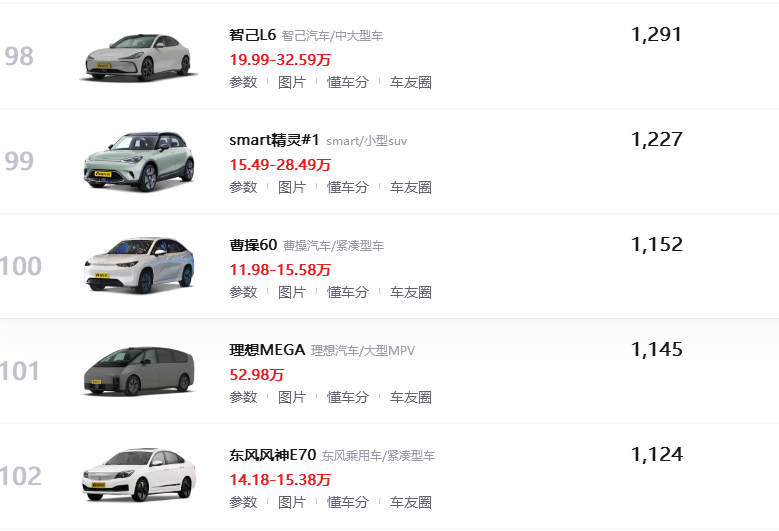This screenshot has width=779, height=531.
Task: Open 懂车分 for 东风风神E70
Action: point(348,502)
